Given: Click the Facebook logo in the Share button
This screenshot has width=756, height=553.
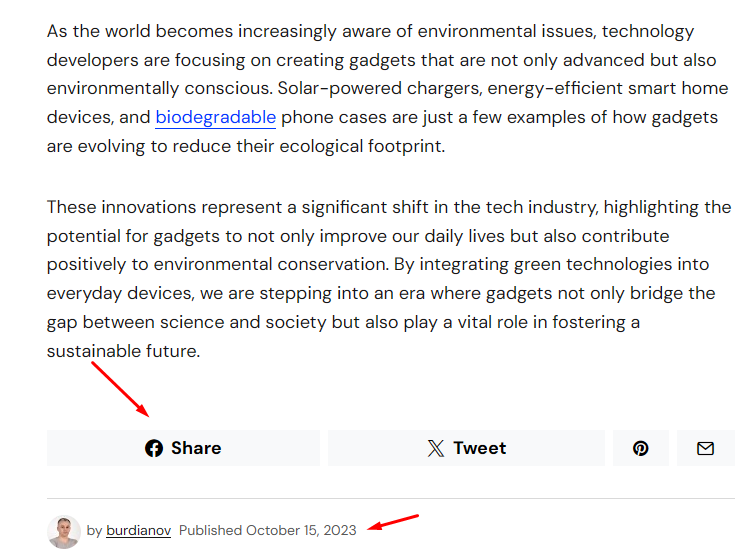Looking at the screenshot, I should pos(154,448).
